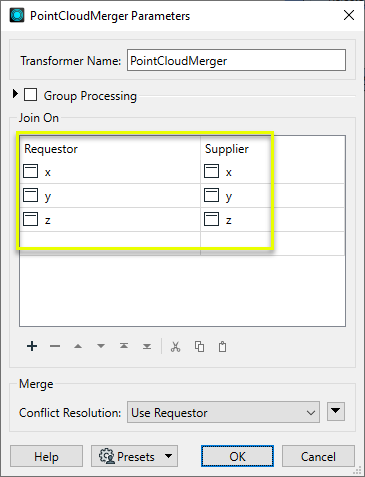Screen dimensions: 365x477
Task: Remove the selected join row with minus
Action: tap(55, 346)
